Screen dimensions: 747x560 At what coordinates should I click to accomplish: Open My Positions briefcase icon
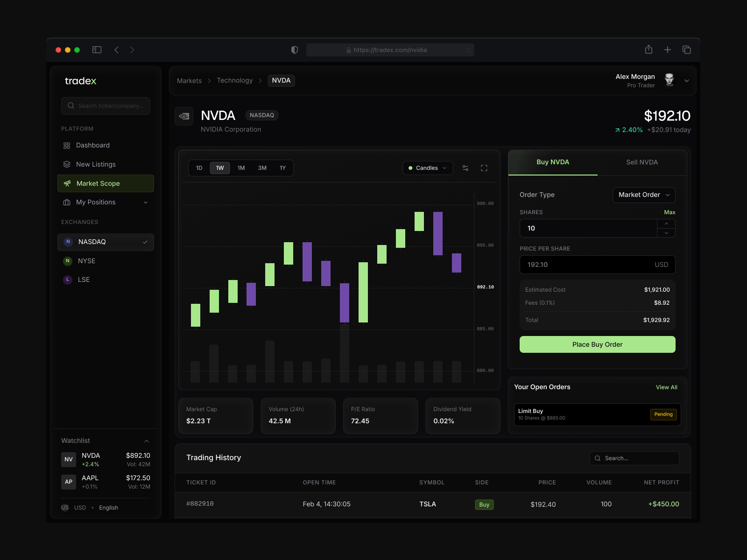point(67,202)
